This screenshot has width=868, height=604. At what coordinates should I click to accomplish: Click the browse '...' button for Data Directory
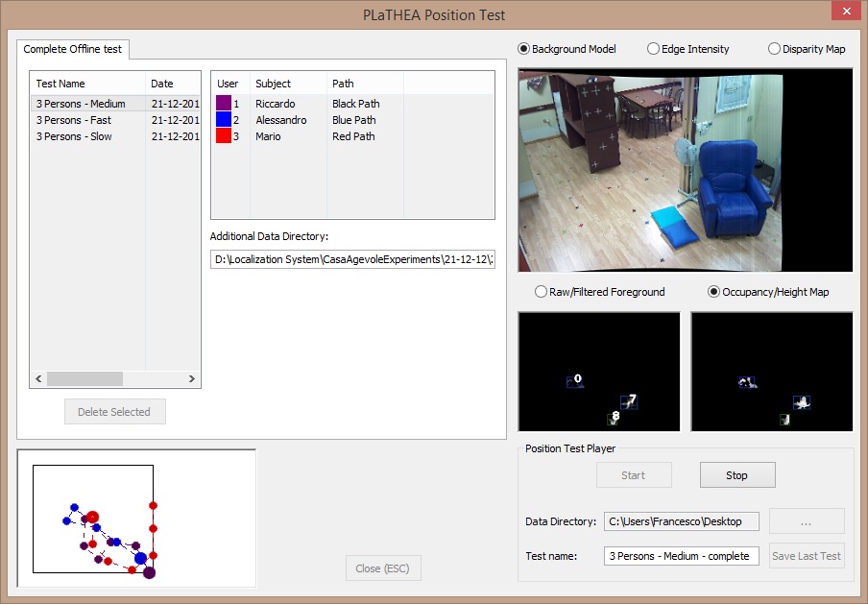[x=806, y=521]
